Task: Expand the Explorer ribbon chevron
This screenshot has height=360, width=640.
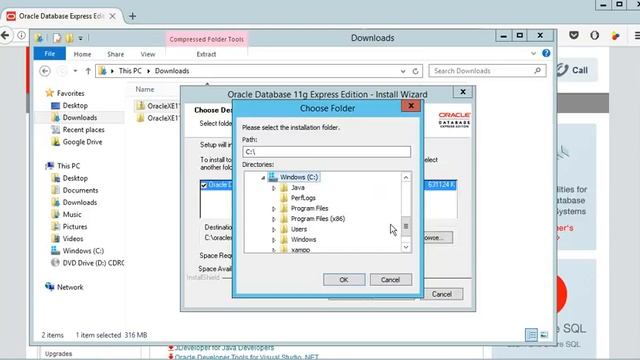Action: click(533, 53)
